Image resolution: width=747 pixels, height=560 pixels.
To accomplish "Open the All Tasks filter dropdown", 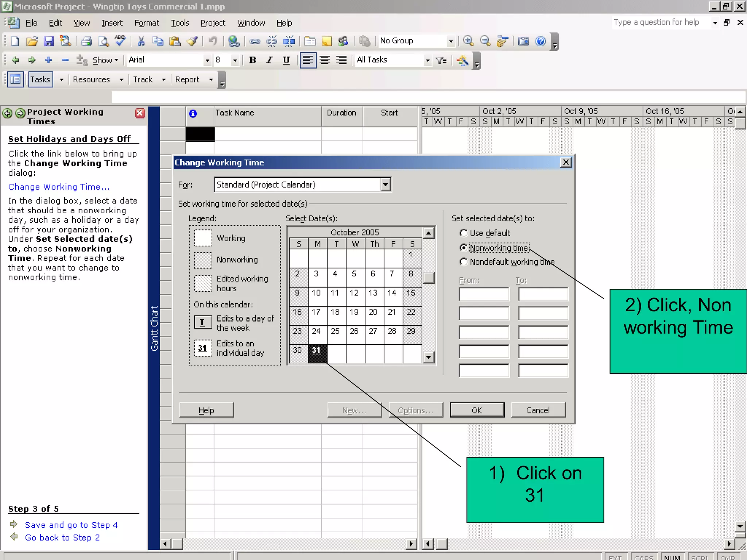I will tap(427, 60).
